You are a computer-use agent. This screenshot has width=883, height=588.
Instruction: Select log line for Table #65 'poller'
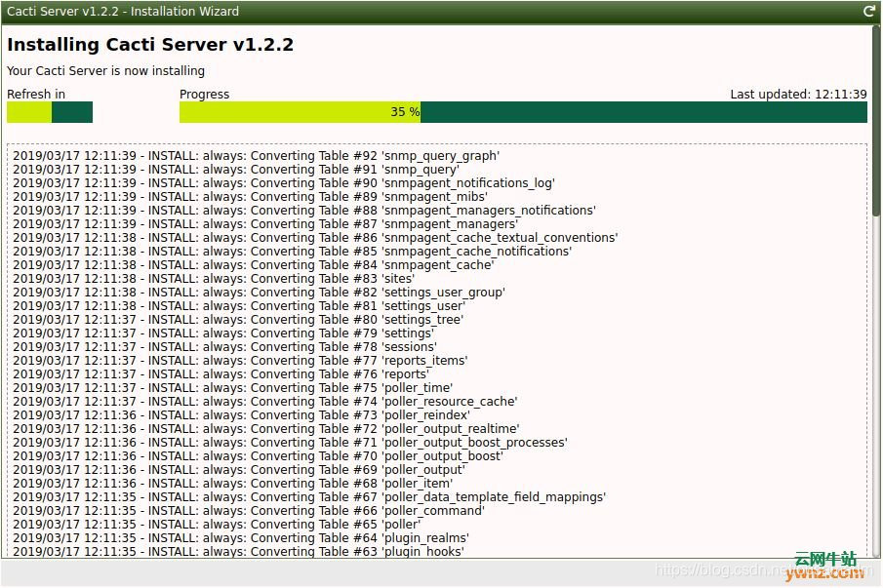(217, 524)
